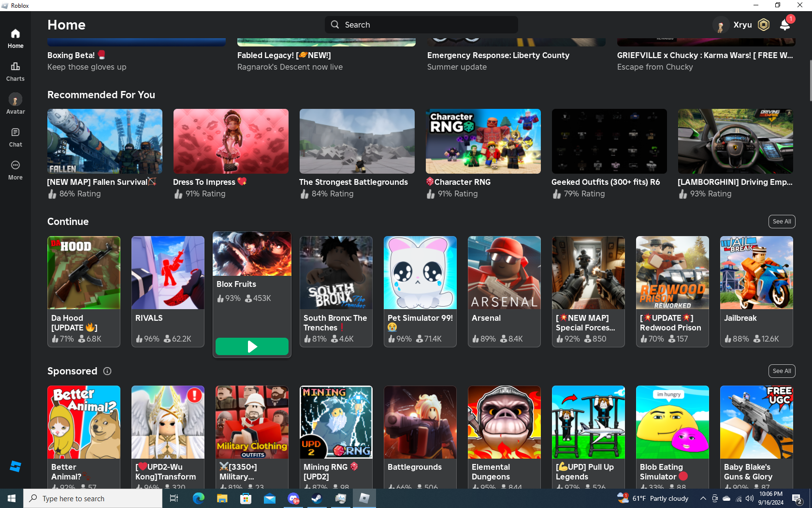Open Pull Up Legends sponsored card

point(588,437)
